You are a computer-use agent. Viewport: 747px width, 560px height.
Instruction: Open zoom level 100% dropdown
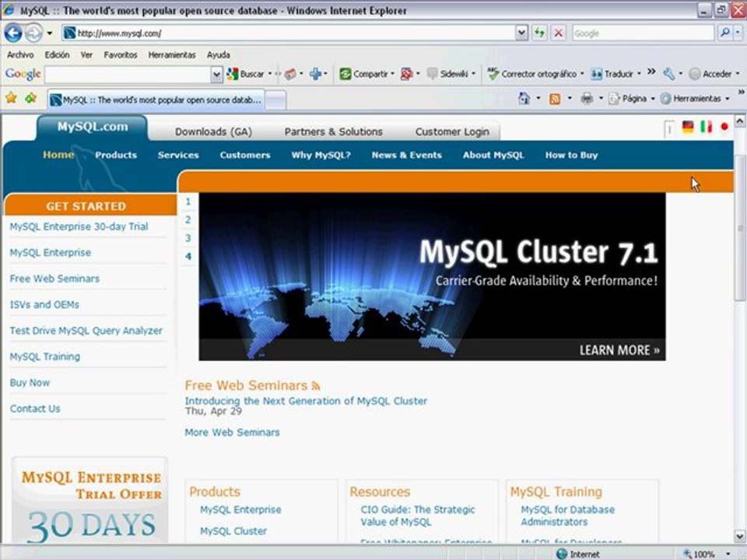728,555
